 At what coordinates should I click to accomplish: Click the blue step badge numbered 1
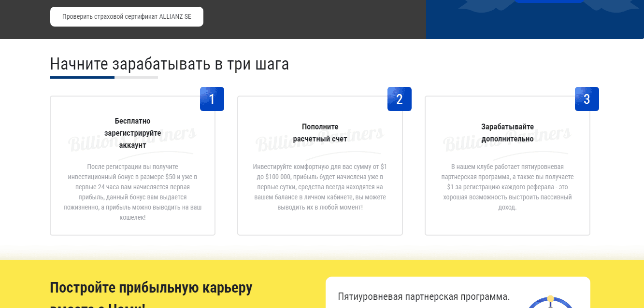pyautogui.click(x=212, y=99)
